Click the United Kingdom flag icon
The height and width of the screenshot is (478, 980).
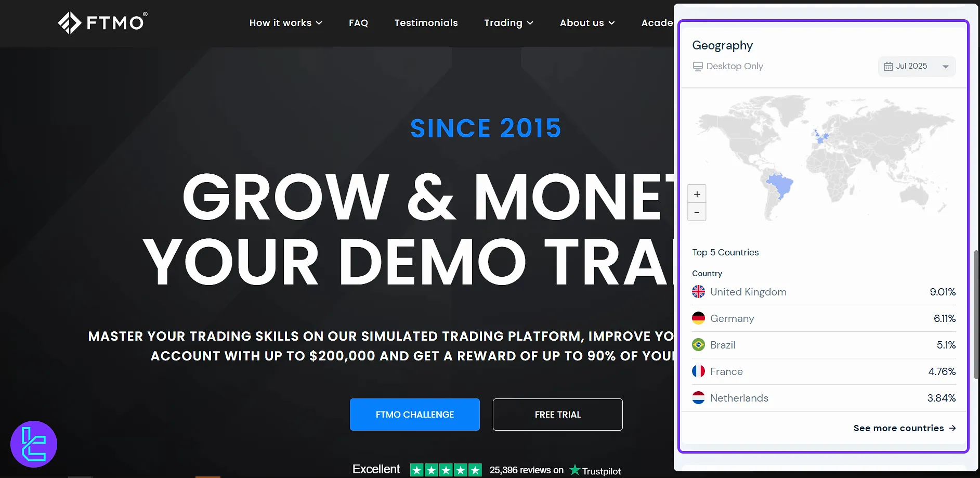tap(698, 292)
